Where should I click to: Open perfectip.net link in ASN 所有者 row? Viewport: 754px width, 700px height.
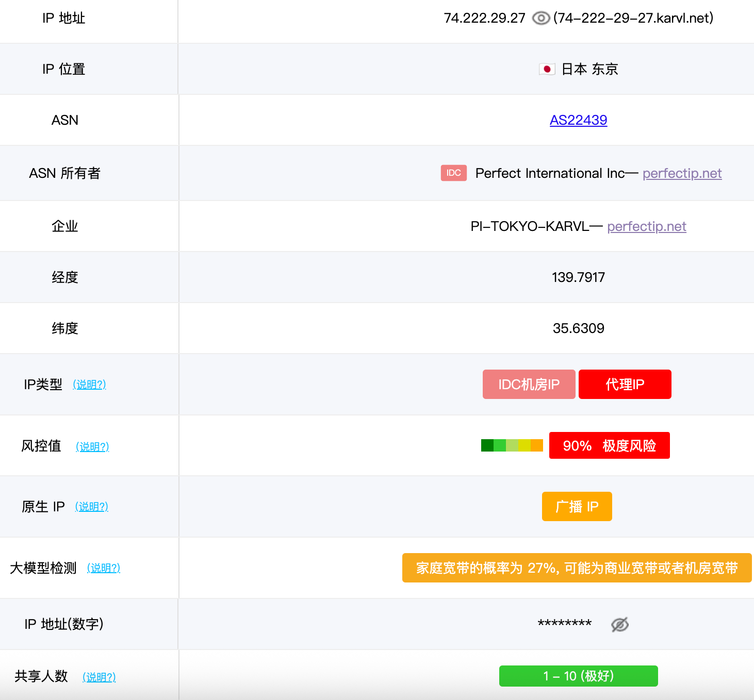682,173
